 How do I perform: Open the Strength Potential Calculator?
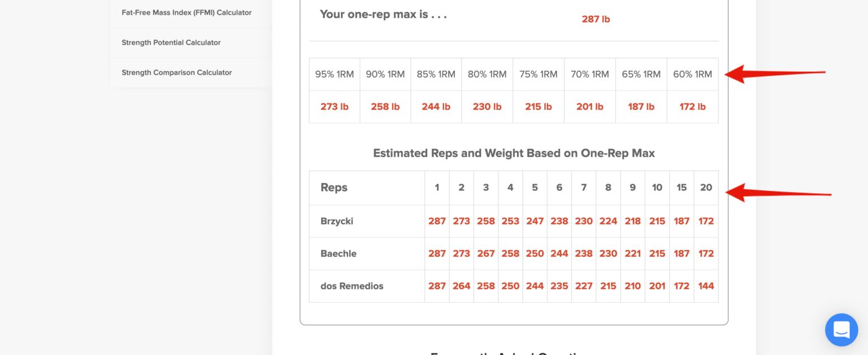[x=171, y=42]
